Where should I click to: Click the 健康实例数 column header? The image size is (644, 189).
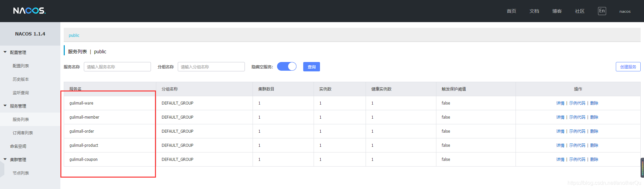click(381, 89)
